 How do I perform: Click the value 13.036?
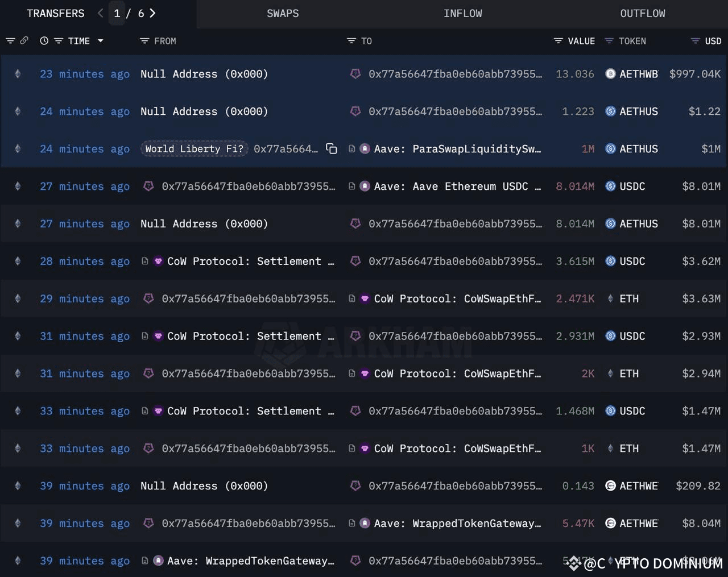click(575, 74)
